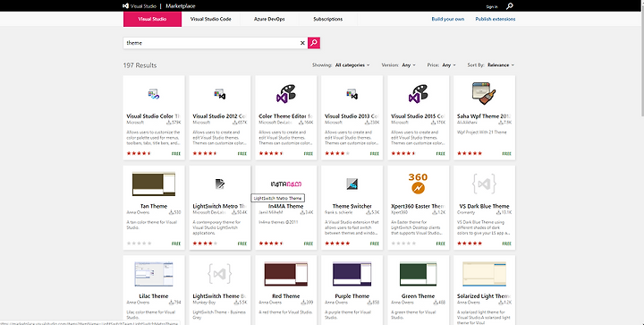Click Theme Switcher star rating
This screenshot has width=644, height=325.
(337, 244)
